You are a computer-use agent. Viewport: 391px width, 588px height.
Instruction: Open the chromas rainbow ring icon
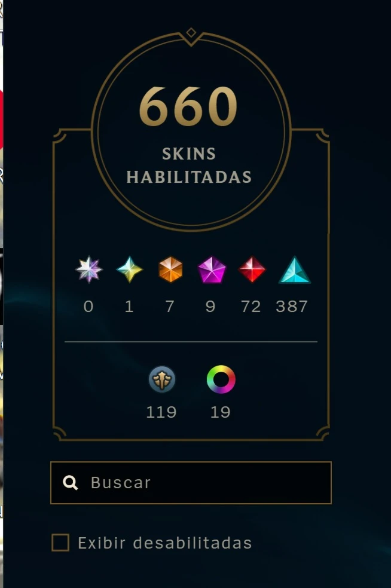pyautogui.click(x=221, y=379)
